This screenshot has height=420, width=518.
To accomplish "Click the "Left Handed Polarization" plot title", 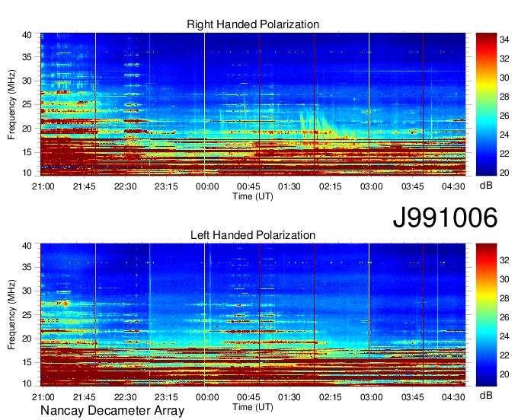I will [x=253, y=235].
